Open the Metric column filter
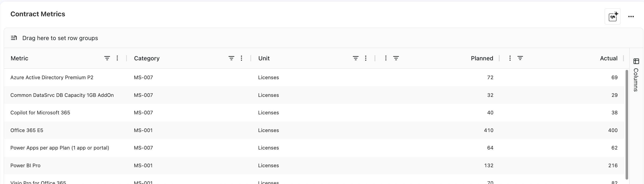 pos(107,58)
